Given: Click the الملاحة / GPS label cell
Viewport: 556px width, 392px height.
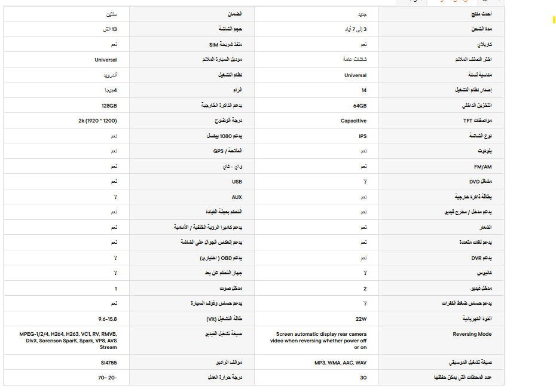Looking at the screenshot, I should [227, 151].
